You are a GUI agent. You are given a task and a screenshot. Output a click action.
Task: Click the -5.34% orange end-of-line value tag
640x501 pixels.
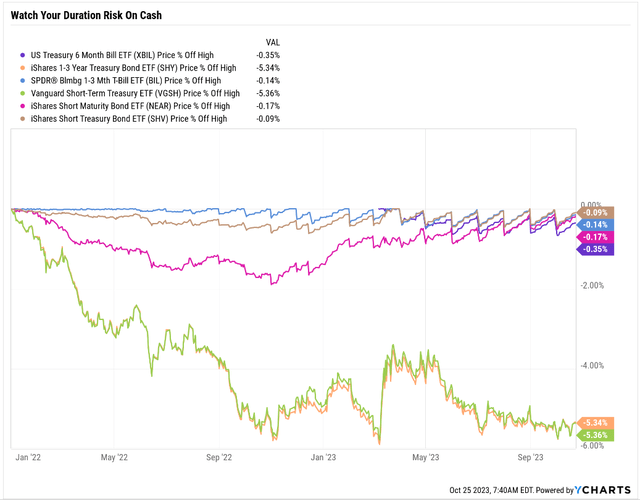pyautogui.click(x=596, y=422)
